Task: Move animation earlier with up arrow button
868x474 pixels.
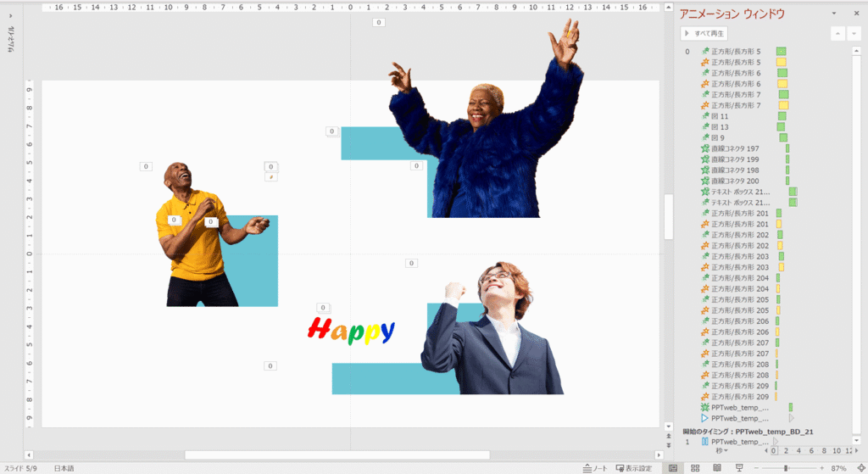Action: click(838, 34)
